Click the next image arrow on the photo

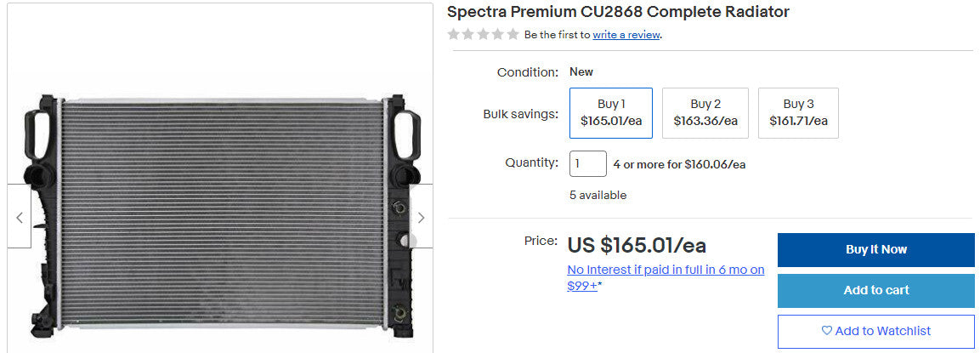click(421, 217)
